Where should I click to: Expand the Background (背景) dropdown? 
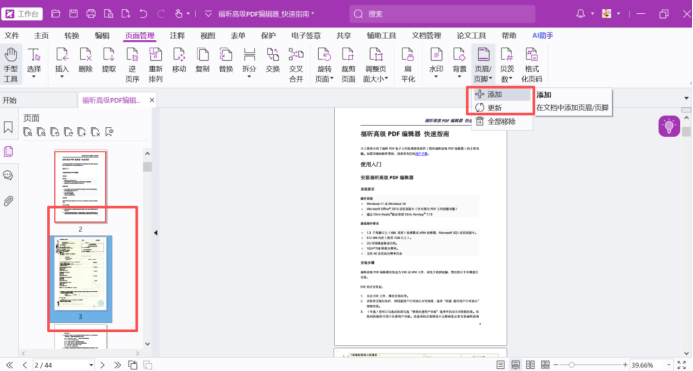point(459,77)
